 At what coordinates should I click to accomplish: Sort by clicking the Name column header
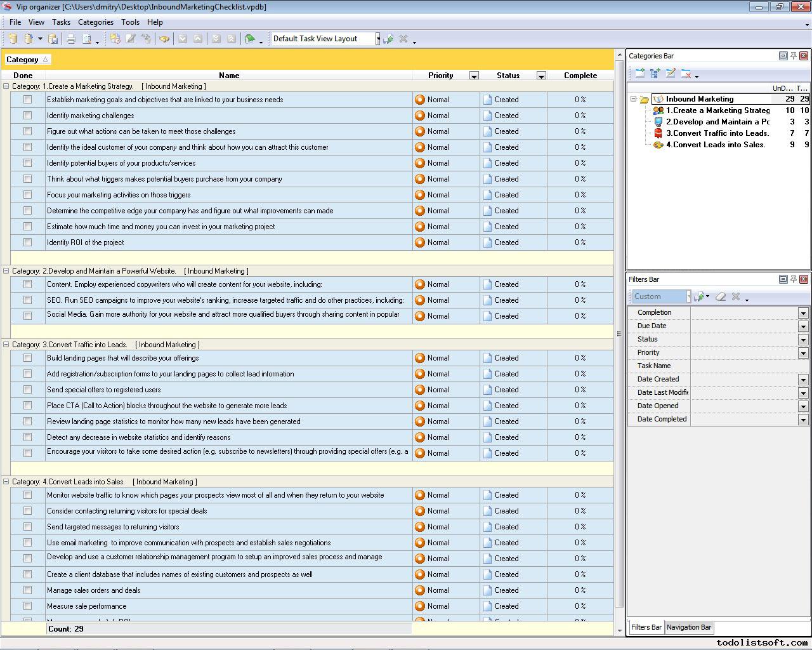(x=229, y=75)
